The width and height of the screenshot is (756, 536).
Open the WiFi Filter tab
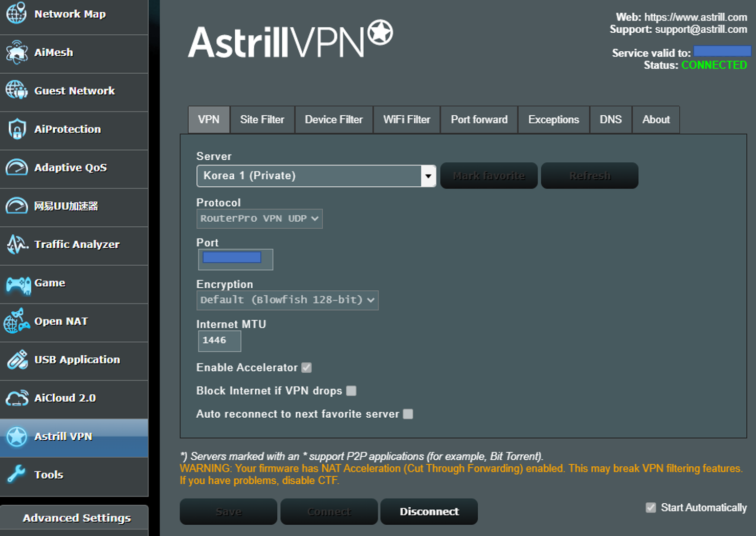(407, 119)
